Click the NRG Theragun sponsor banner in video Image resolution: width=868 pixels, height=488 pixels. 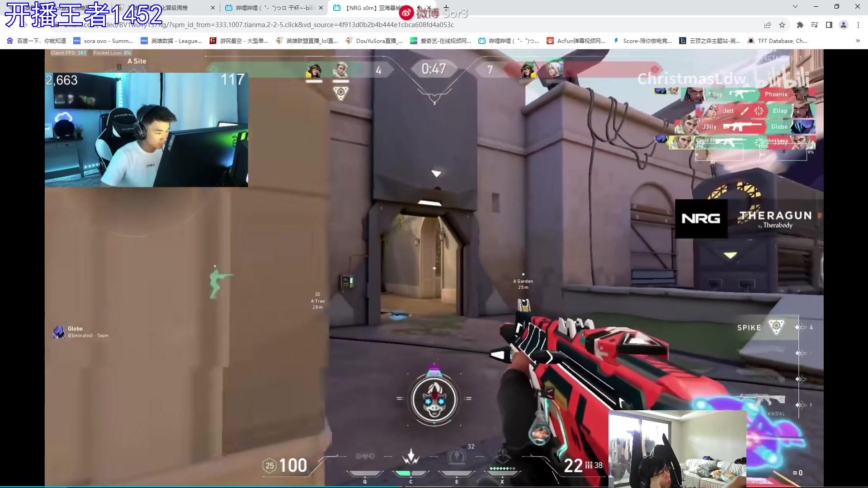(x=748, y=219)
